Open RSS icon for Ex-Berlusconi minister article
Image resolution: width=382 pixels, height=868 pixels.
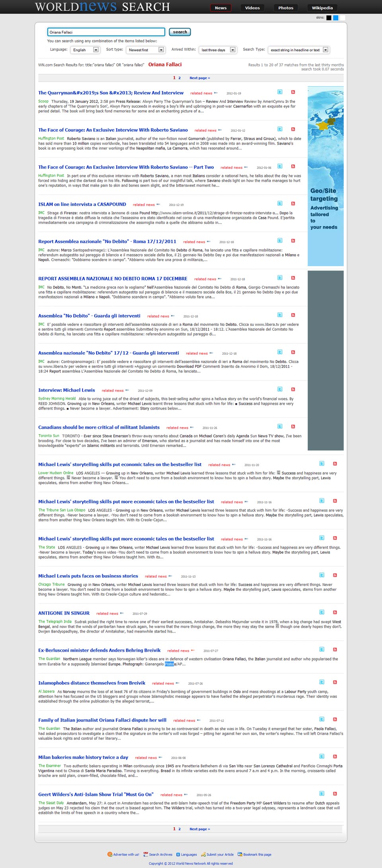coord(335,649)
